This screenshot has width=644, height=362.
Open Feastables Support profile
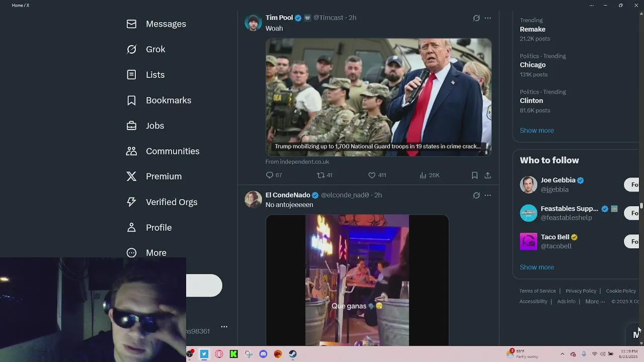click(x=570, y=209)
